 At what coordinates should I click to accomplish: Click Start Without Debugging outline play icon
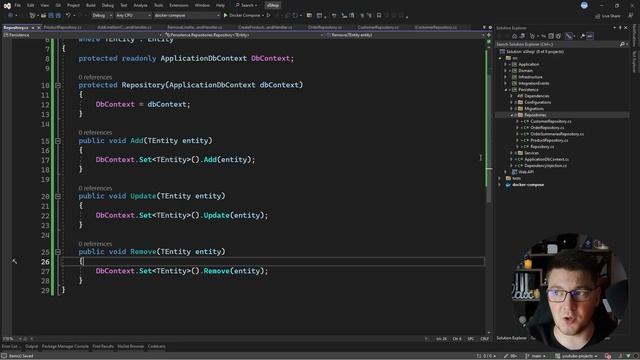[269, 16]
